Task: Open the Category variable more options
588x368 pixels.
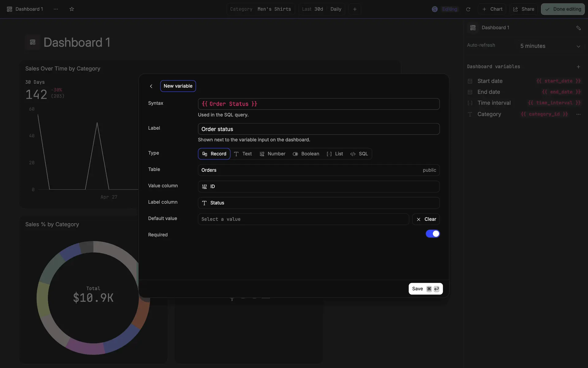Action: point(578,114)
